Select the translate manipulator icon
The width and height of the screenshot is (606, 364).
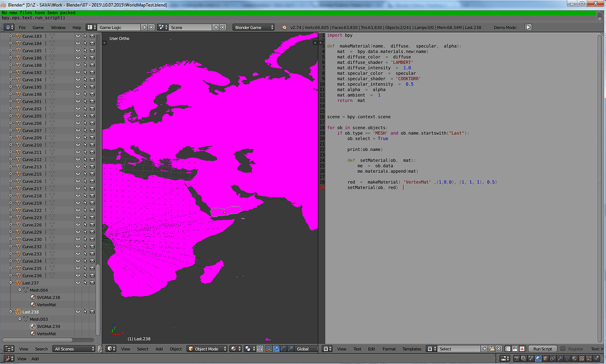[x=276, y=349]
